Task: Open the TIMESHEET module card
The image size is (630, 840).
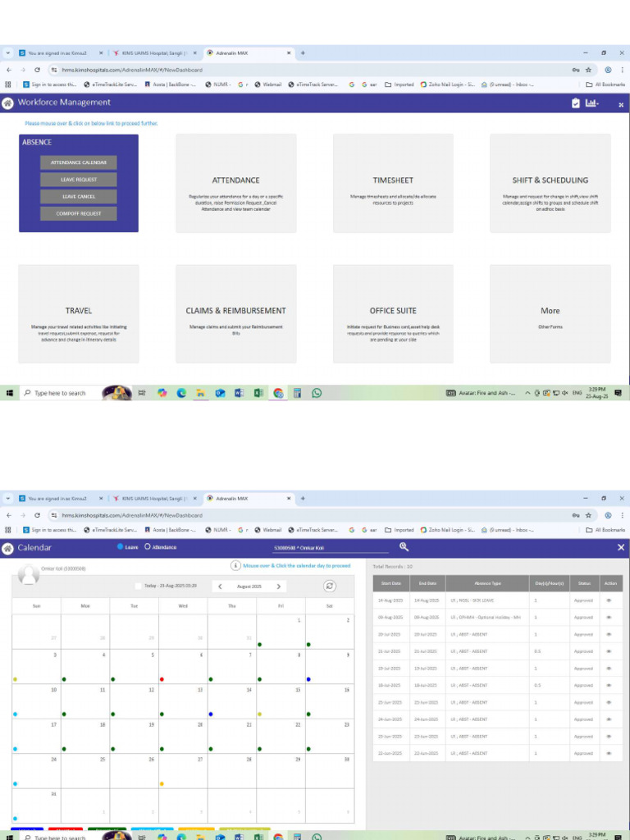Action: (393, 183)
